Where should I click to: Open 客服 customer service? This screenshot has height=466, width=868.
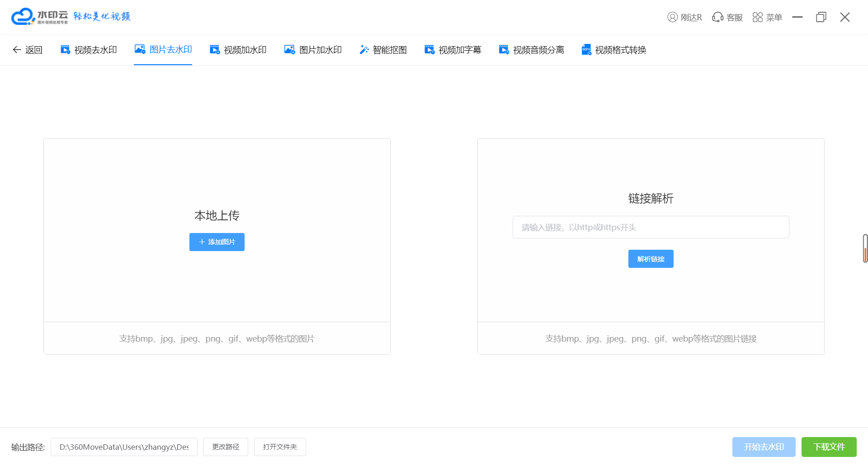click(727, 17)
